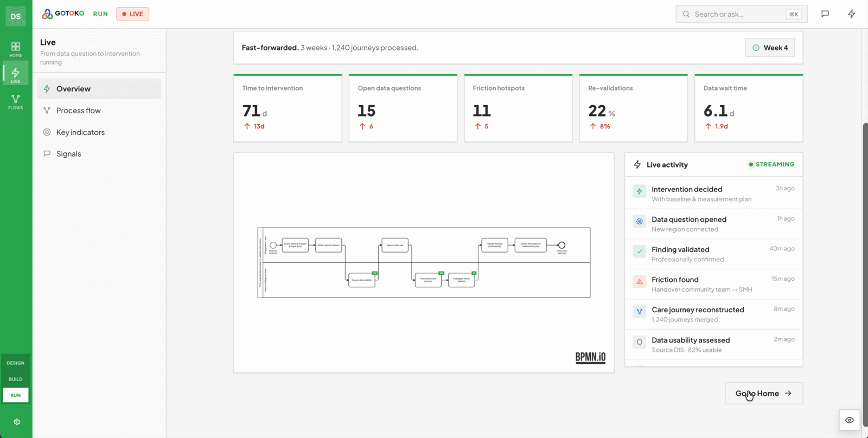Click the eye visibility toggle at bottom right

(850, 420)
